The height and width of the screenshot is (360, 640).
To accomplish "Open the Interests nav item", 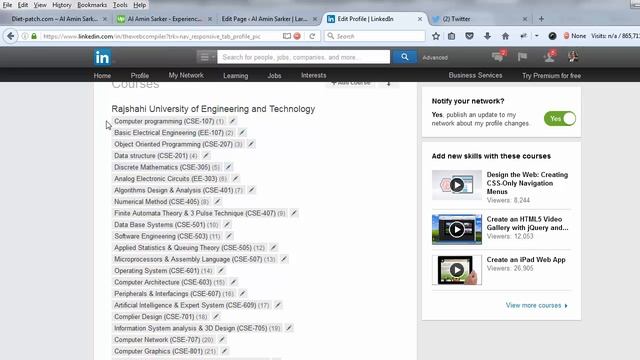I will click(x=313, y=75).
